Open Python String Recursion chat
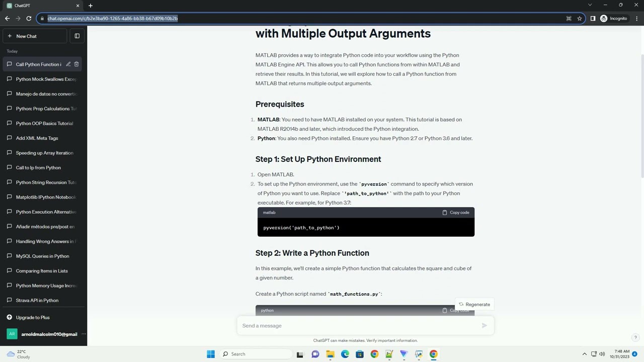This screenshot has width=644, height=362. tap(43, 183)
